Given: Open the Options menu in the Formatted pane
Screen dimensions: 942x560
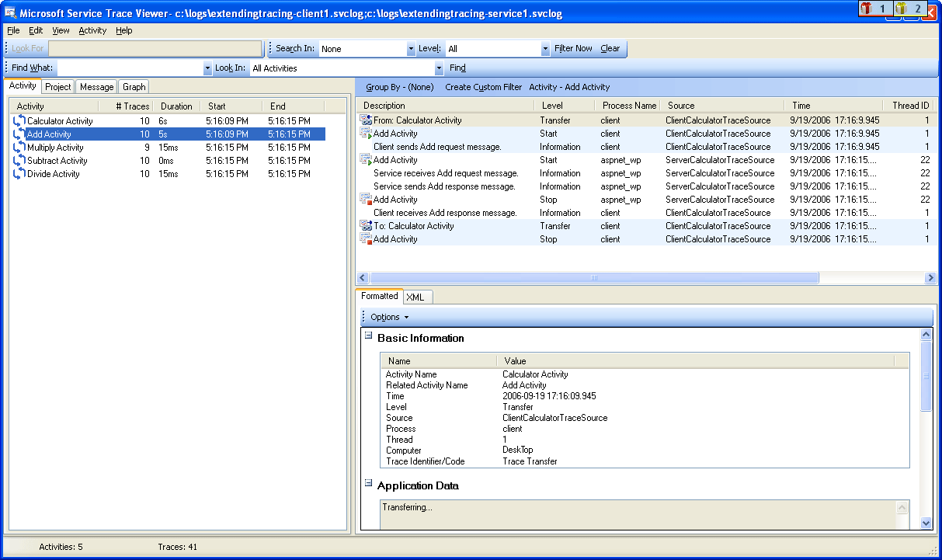Looking at the screenshot, I should [x=386, y=316].
